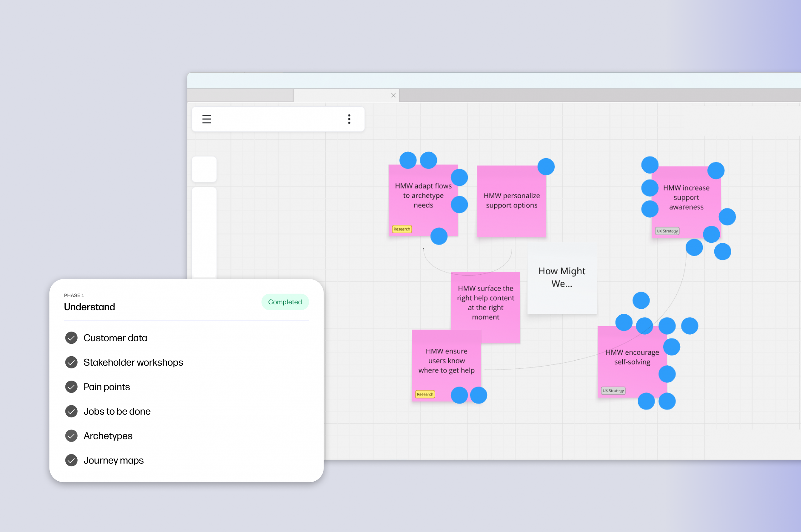Image resolution: width=801 pixels, height=532 pixels.
Task: Toggle the Customer data checkmark
Action: click(71, 338)
